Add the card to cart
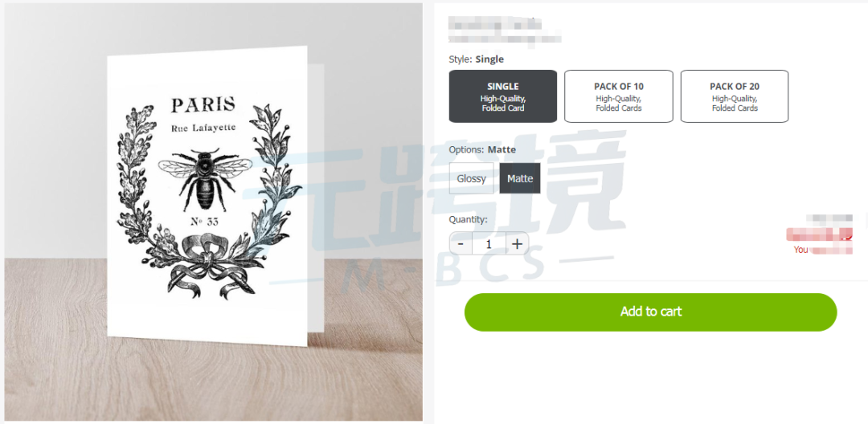The height and width of the screenshot is (424, 868). [650, 312]
